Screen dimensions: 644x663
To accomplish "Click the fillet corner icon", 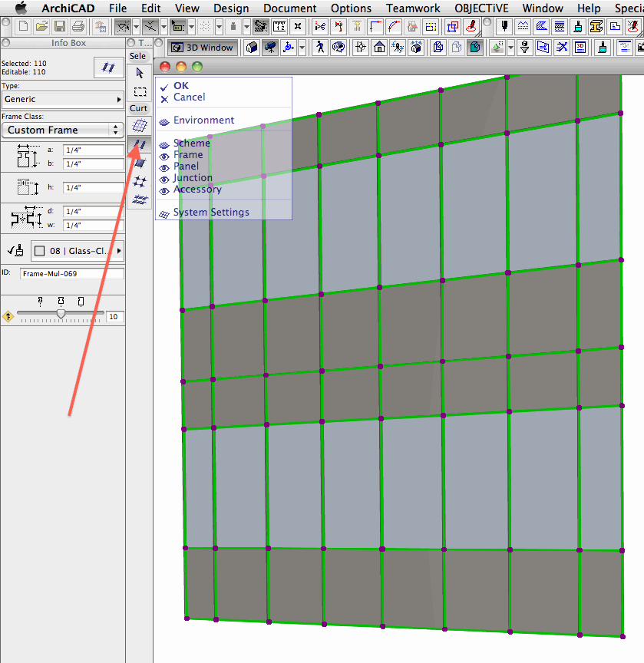I will 394,27.
